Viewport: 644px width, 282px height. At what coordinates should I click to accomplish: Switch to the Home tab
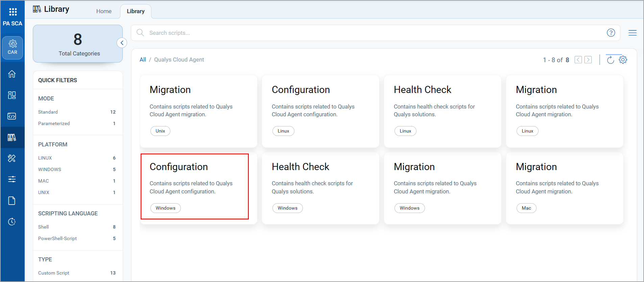[104, 11]
